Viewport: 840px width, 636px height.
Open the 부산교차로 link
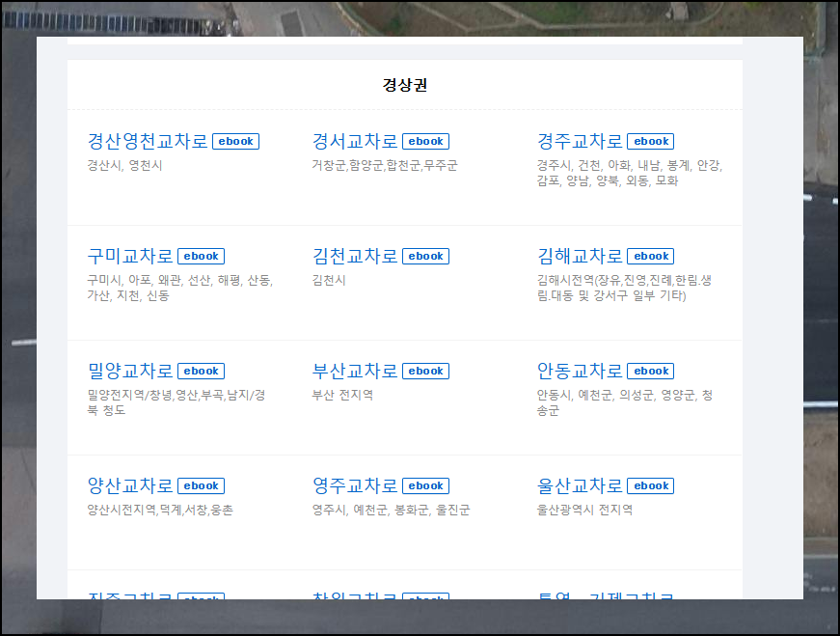(355, 372)
